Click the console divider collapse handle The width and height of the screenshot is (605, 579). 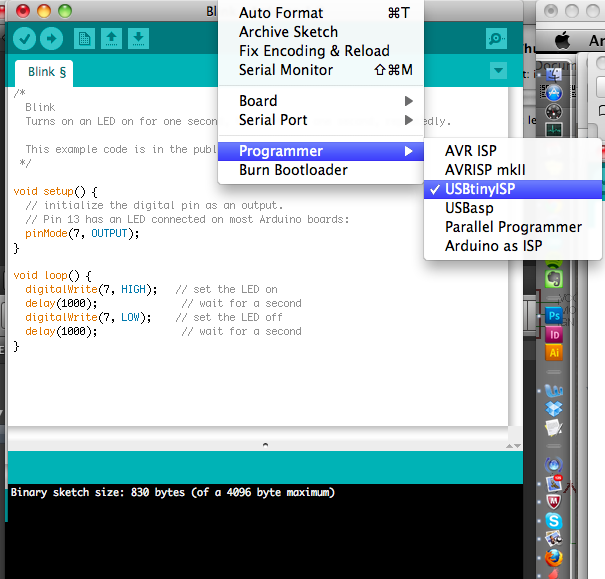click(265, 445)
